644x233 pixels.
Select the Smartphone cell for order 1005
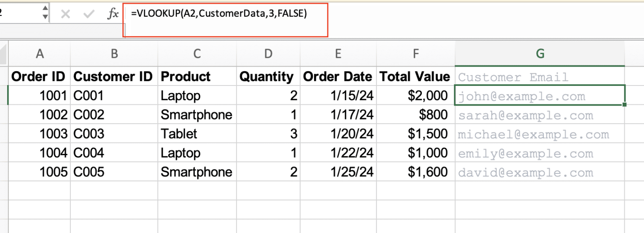click(197, 172)
